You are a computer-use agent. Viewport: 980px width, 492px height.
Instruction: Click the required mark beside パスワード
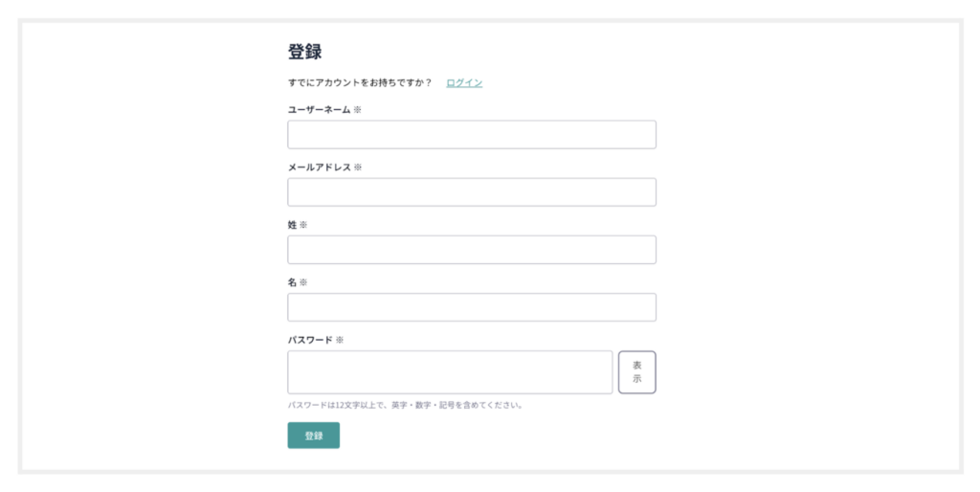click(x=340, y=340)
